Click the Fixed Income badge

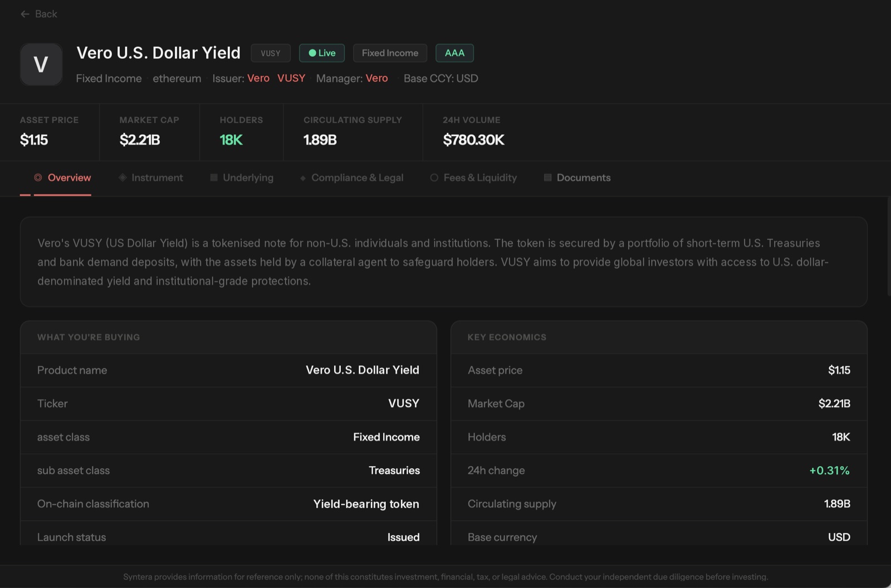(390, 53)
